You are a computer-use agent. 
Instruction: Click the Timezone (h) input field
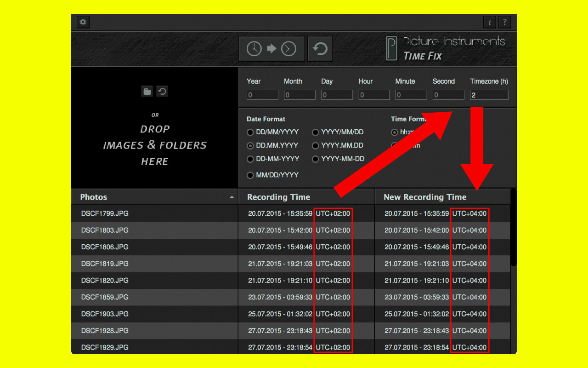coord(489,95)
